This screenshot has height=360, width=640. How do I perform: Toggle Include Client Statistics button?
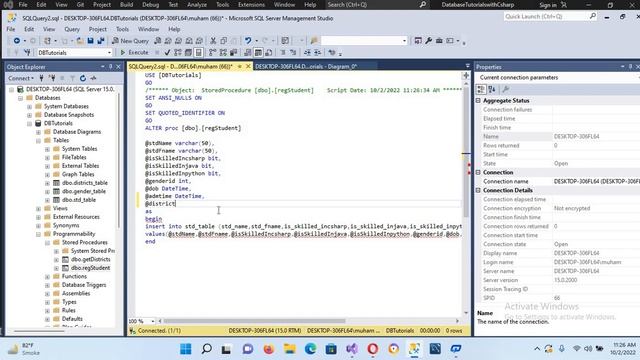coord(233,53)
